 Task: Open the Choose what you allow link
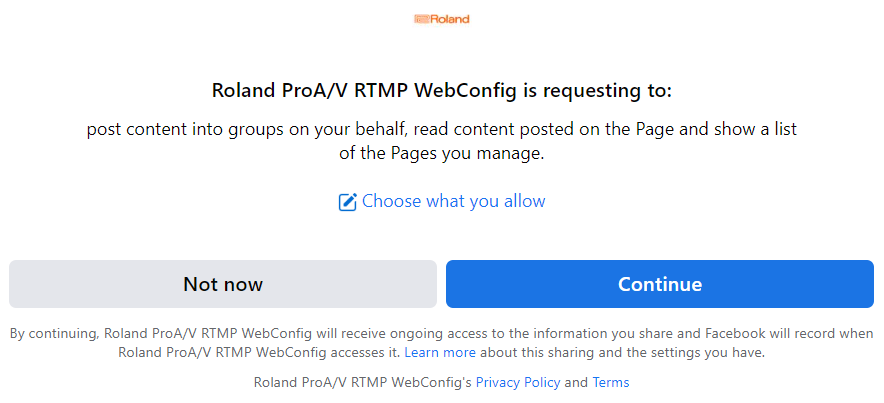coord(453,201)
